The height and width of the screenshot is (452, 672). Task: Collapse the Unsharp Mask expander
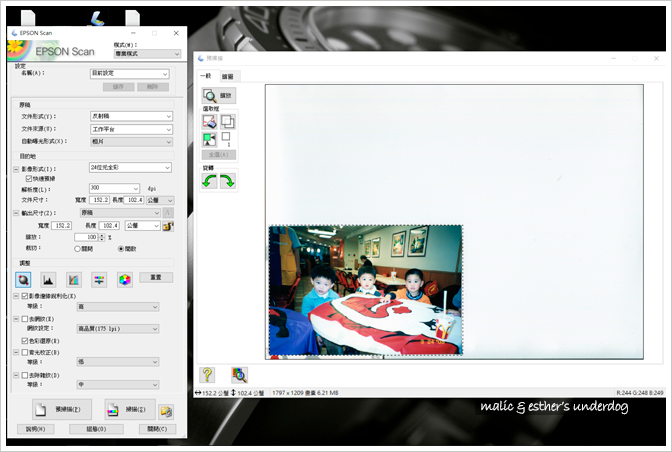16,296
